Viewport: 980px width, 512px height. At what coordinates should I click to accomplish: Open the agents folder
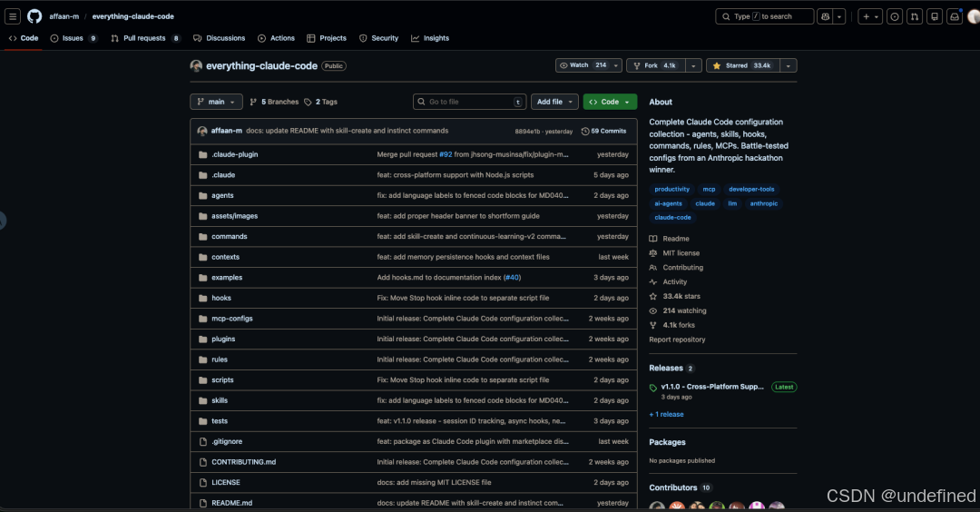point(222,196)
